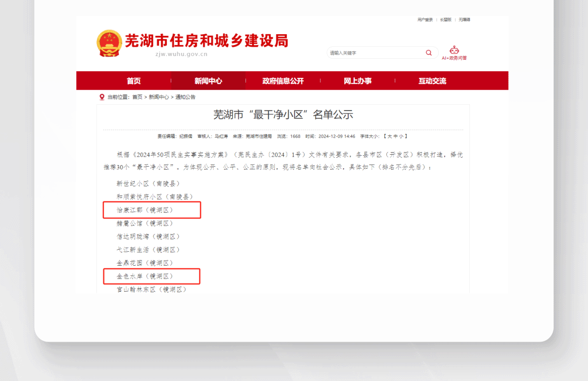Open the 政府信息公开 menu item

click(x=283, y=81)
